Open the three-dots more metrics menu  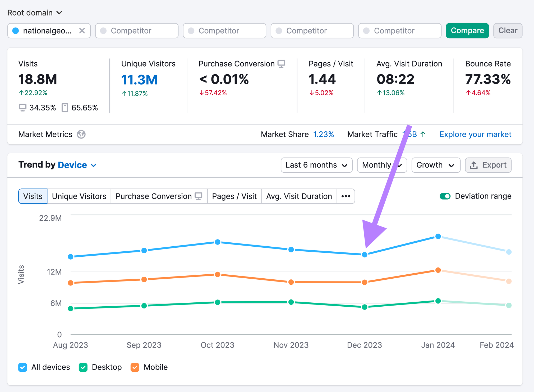click(x=346, y=196)
